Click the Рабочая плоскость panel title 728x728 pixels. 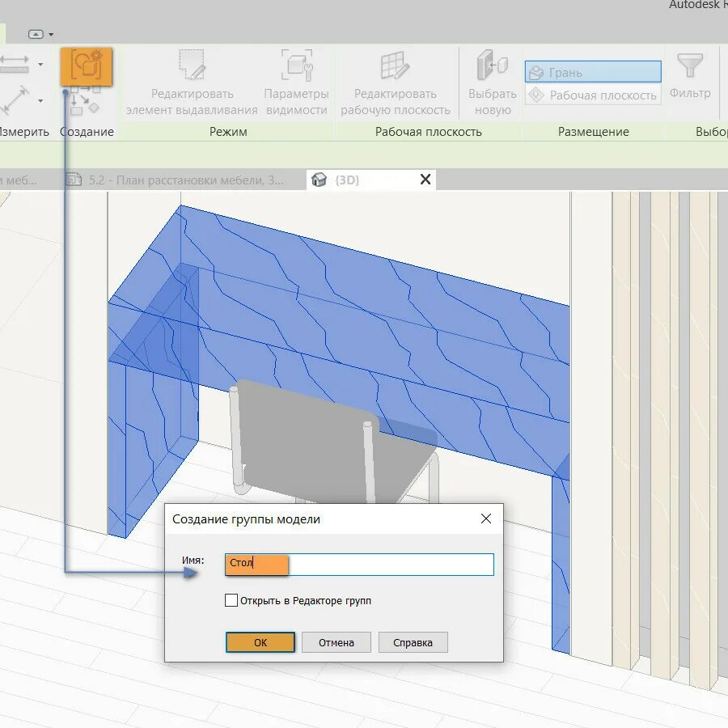[x=428, y=132]
